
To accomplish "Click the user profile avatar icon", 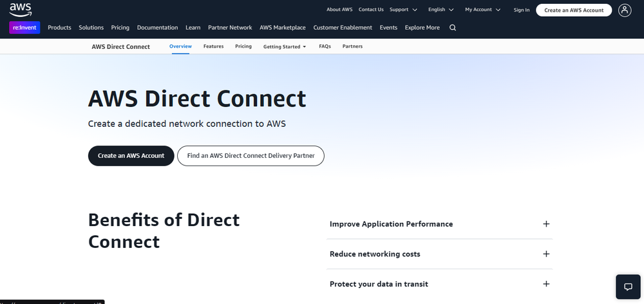I will [625, 10].
